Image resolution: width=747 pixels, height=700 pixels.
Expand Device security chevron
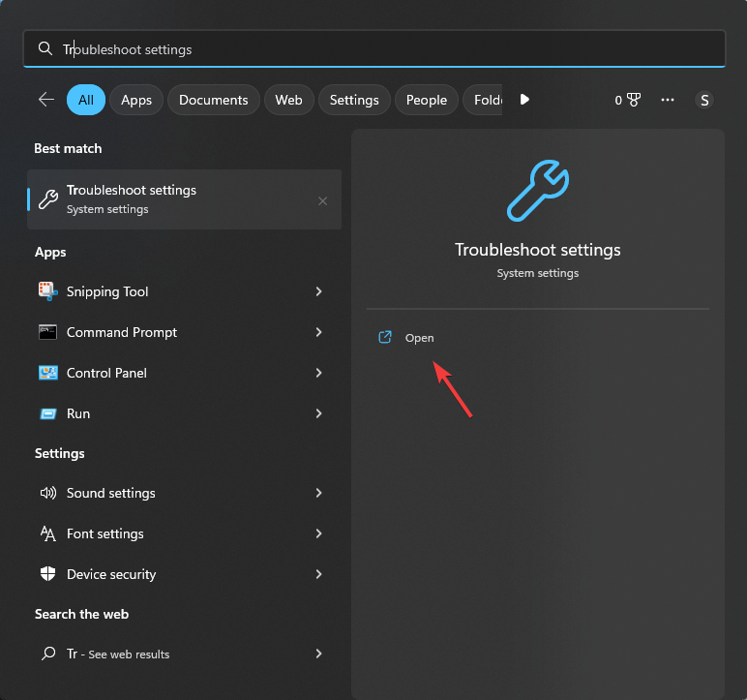click(318, 574)
